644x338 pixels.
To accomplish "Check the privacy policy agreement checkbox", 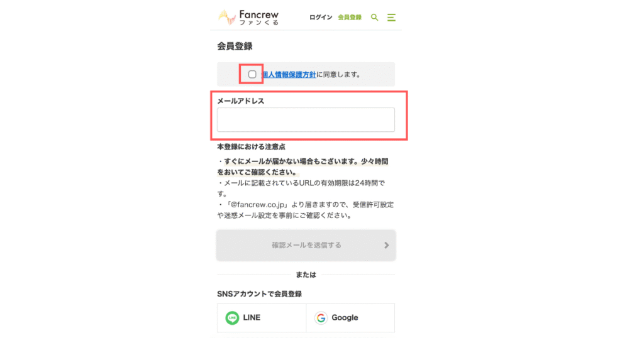I will (252, 74).
